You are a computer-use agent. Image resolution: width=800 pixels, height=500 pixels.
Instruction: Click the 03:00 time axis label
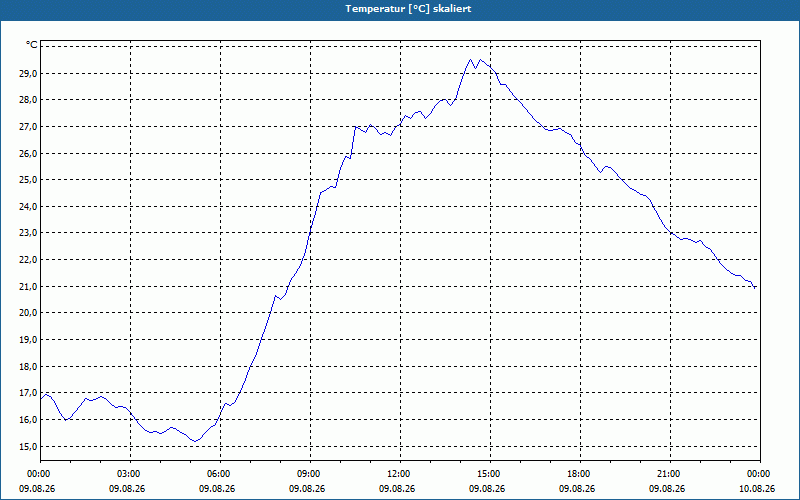pos(131,474)
